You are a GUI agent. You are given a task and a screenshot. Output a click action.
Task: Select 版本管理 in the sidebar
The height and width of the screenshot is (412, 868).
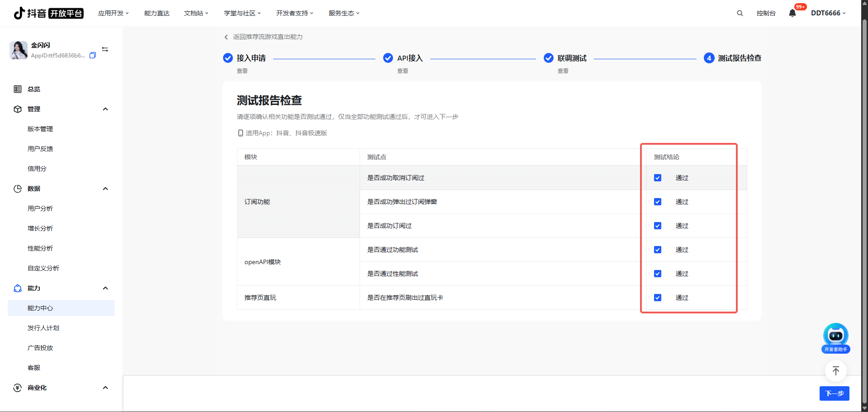40,129
